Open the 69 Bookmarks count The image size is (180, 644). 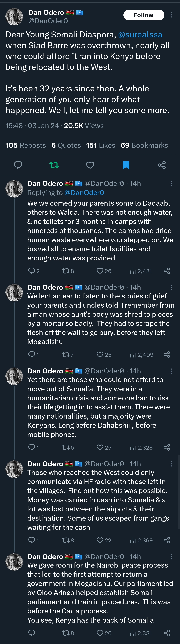pos(144,145)
